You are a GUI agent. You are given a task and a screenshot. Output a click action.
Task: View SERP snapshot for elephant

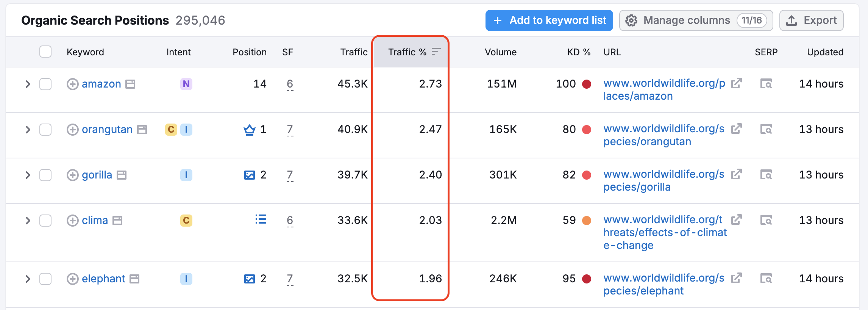(x=766, y=279)
